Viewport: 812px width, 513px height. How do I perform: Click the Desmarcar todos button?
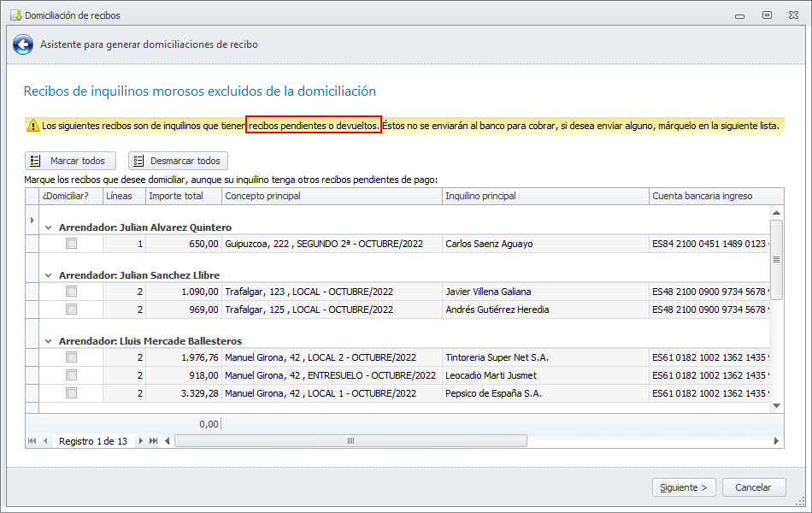[x=178, y=161]
